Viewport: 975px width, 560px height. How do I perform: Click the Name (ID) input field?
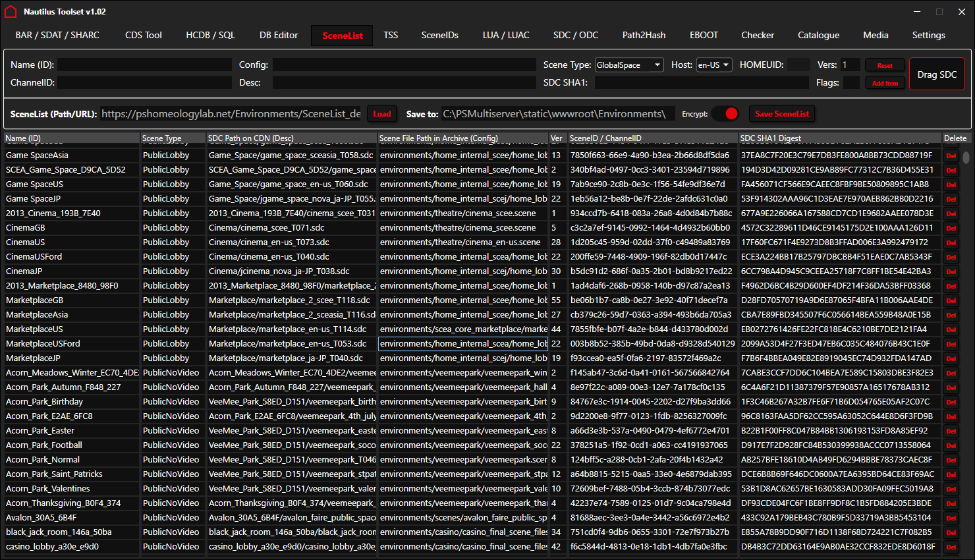click(144, 65)
